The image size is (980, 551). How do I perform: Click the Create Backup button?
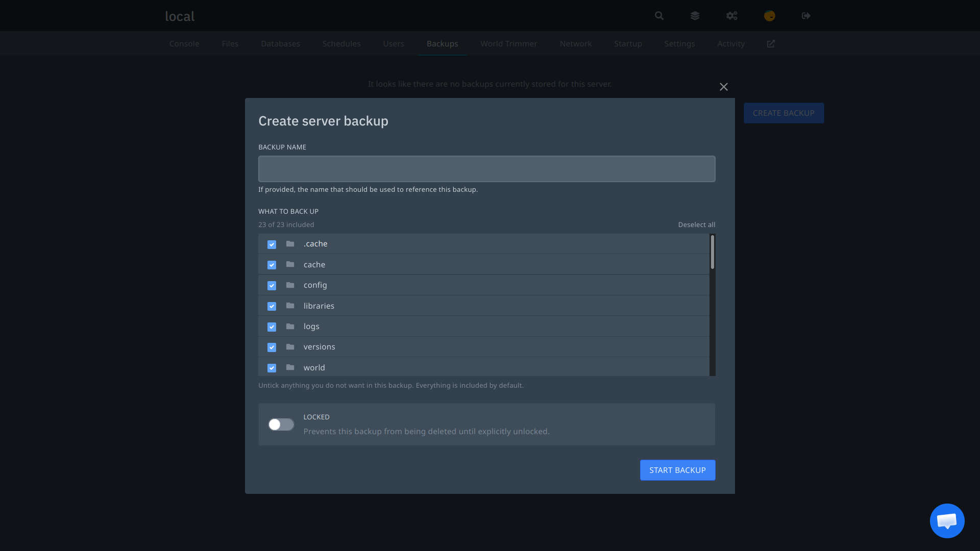coord(783,113)
